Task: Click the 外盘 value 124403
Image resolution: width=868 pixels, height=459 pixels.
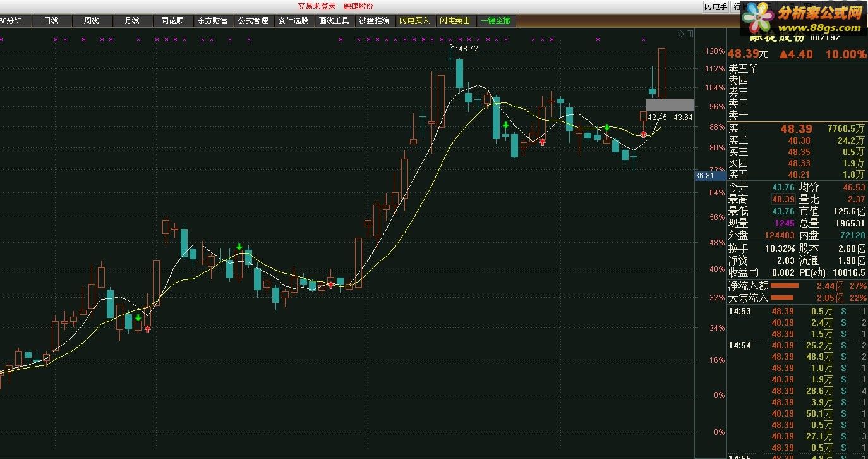Action: click(780, 235)
